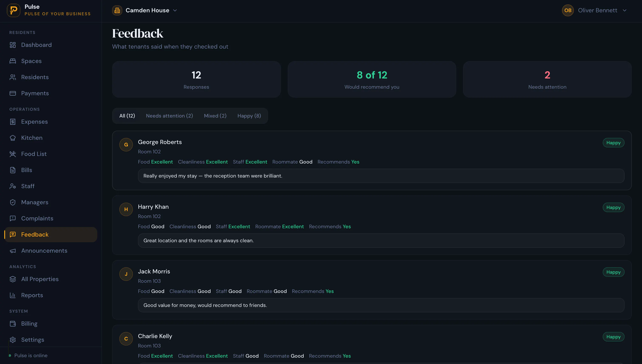Click the Kitchen chef hat icon

[x=13, y=138]
